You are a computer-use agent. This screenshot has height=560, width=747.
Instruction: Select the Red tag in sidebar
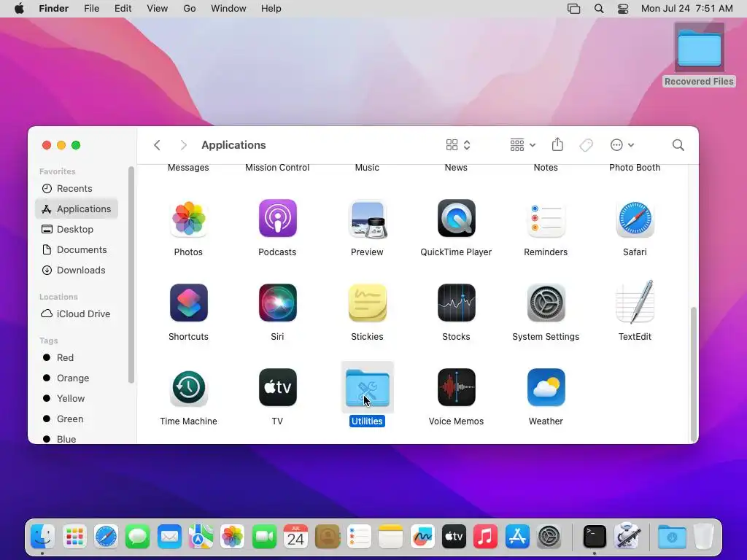76,357
